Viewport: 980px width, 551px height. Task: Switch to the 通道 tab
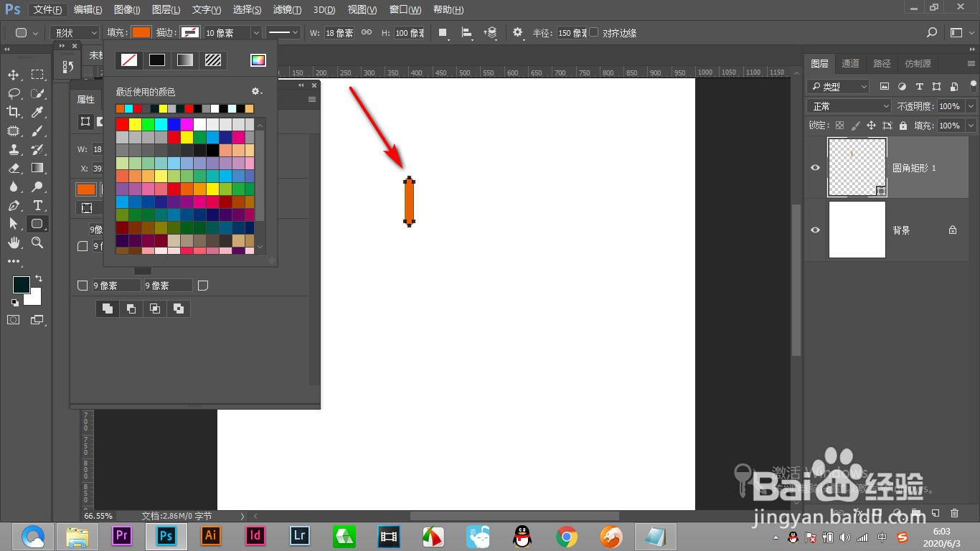tap(850, 64)
